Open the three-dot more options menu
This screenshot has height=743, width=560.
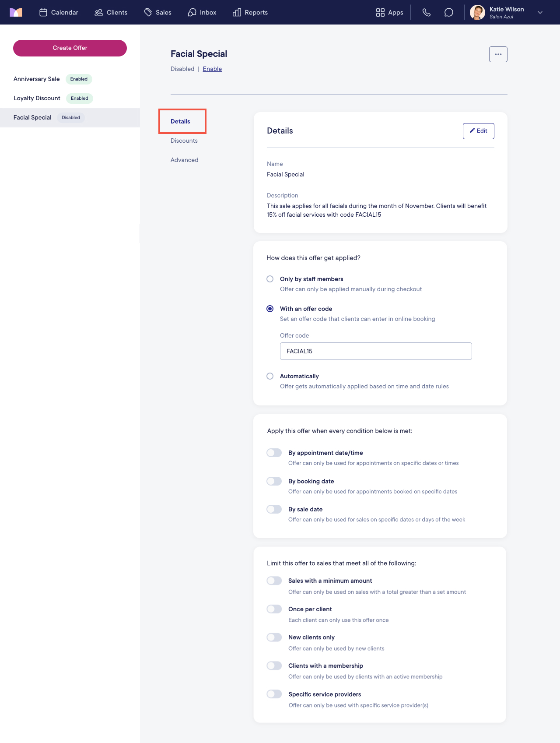(x=498, y=54)
